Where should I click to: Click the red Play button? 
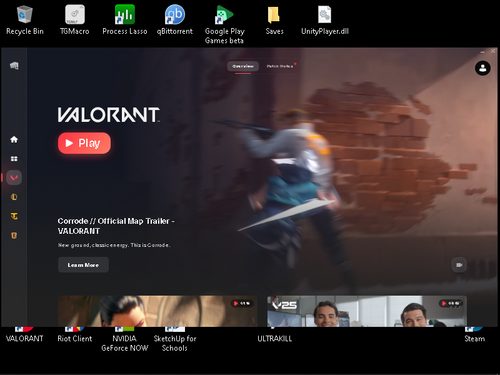pos(84,143)
